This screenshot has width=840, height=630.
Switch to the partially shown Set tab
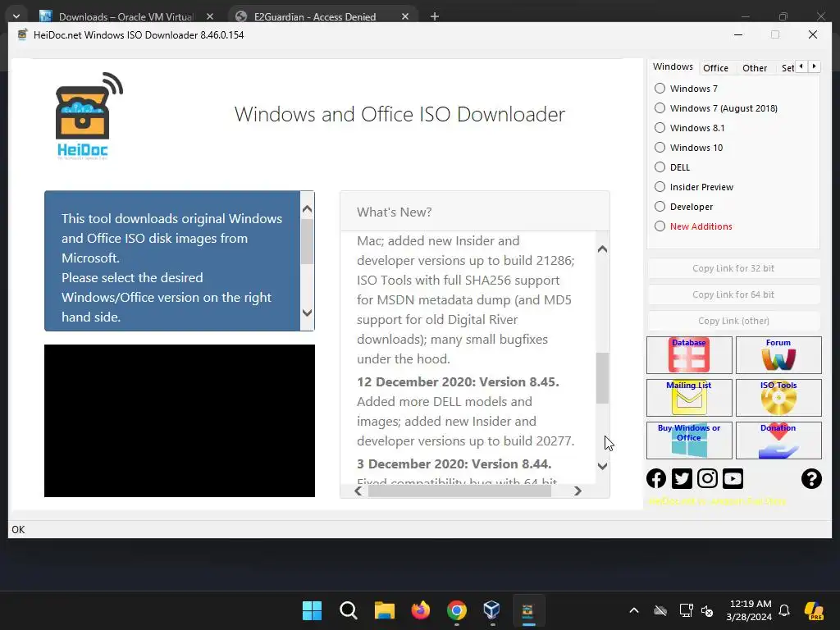(787, 68)
